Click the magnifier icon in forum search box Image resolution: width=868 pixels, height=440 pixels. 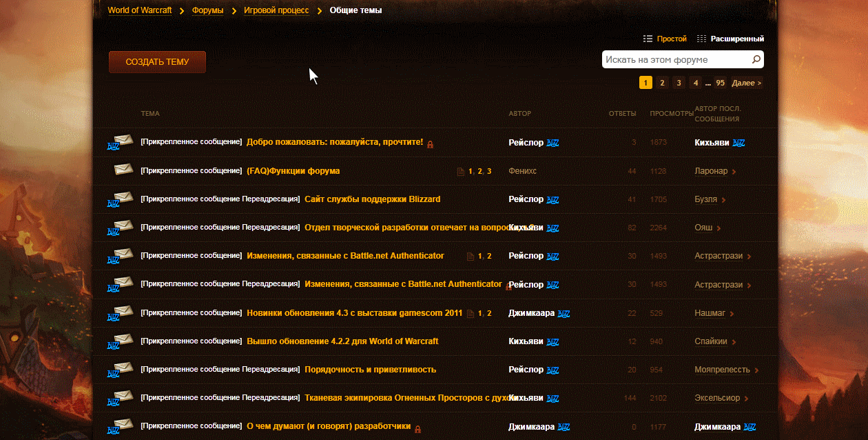(756, 60)
